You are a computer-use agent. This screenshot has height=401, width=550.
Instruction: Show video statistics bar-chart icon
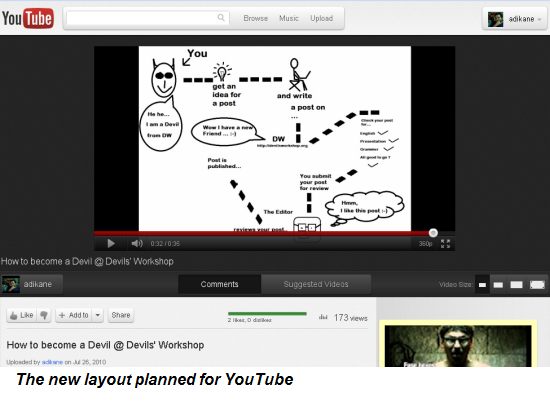click(x=323, y=317)
